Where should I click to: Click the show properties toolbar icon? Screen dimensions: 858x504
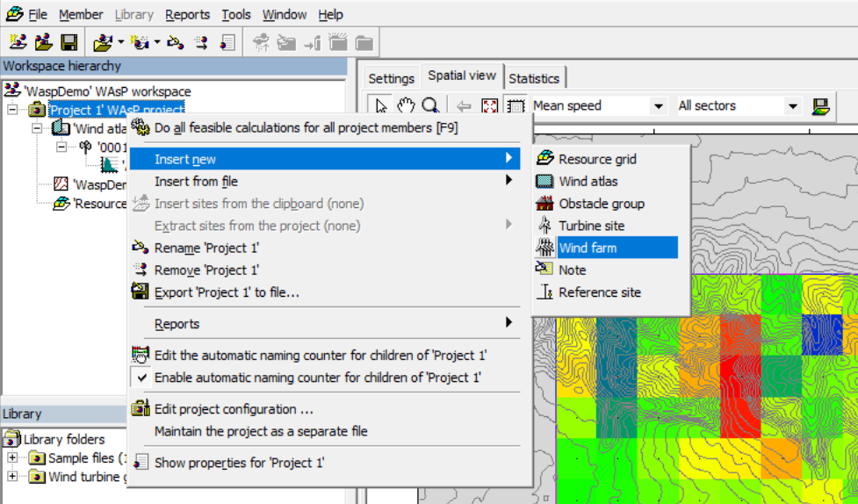[227, 42]
